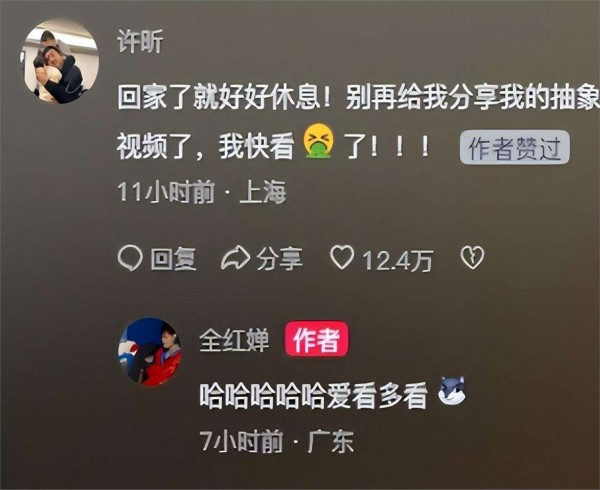
Task: Like the comment with heart icon
Action: click(342, 257)
